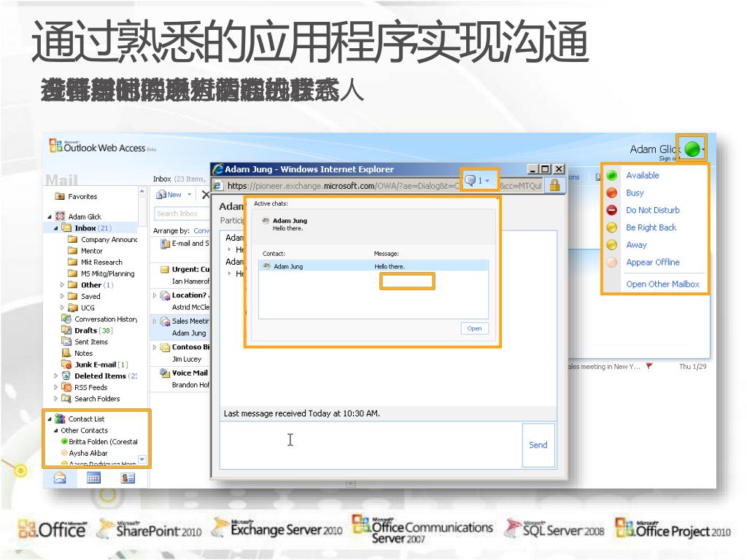
Task: Click the Arrange by Conversation link
Action: (201, 231)
